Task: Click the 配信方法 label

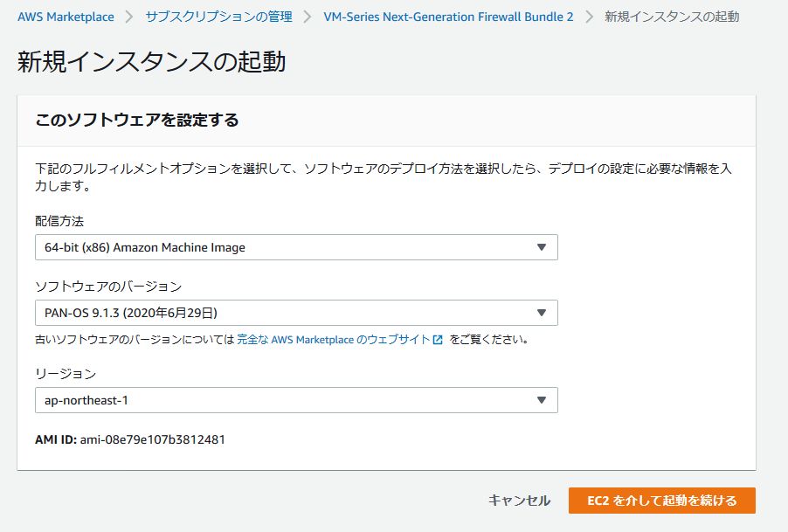Action: pyautogui.click(x=59, y=221)
